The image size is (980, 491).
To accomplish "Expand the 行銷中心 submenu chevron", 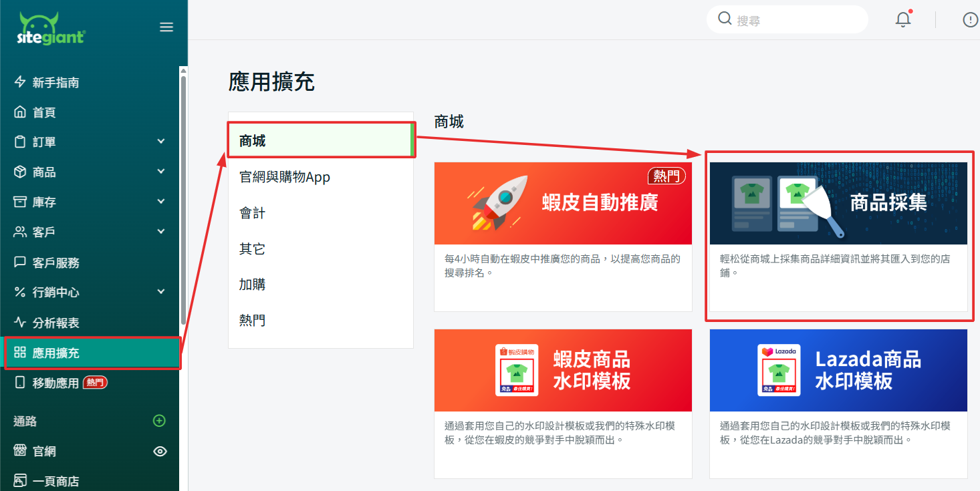I will pos(160,292).
